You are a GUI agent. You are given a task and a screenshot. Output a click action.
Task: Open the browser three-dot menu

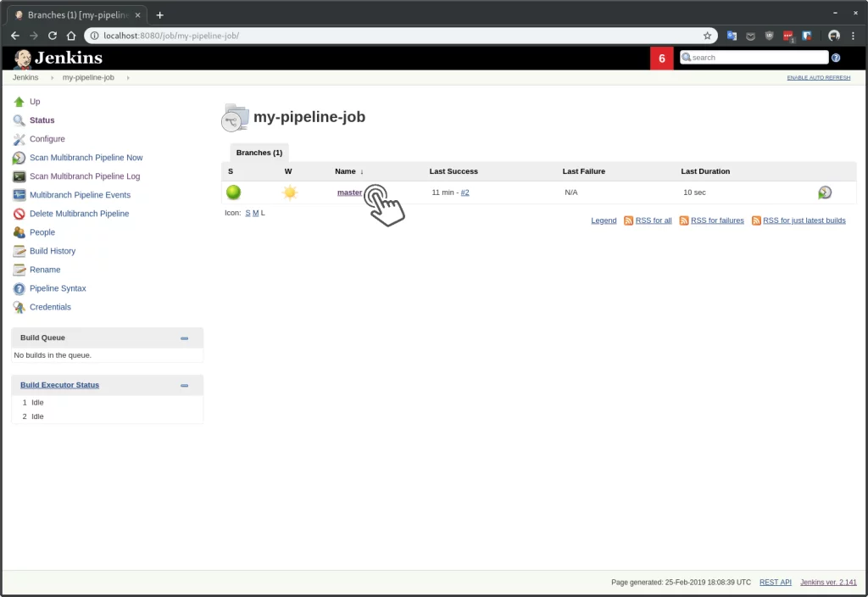click(853, 36)
